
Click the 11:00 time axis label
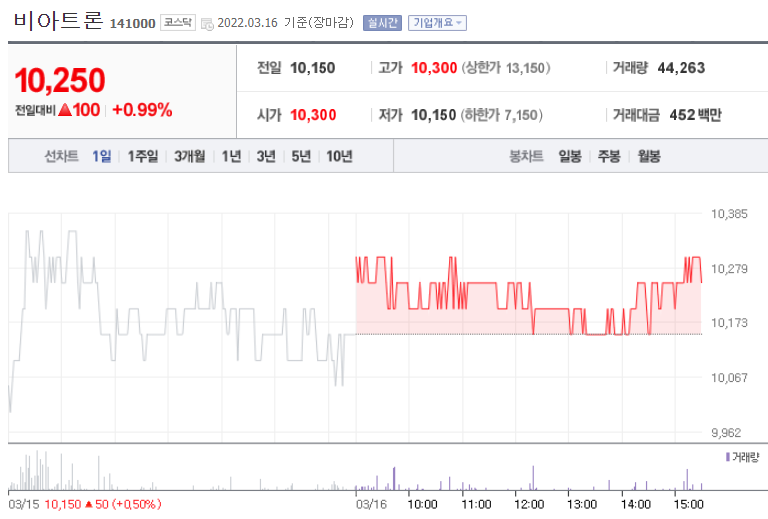coord(476,504)
